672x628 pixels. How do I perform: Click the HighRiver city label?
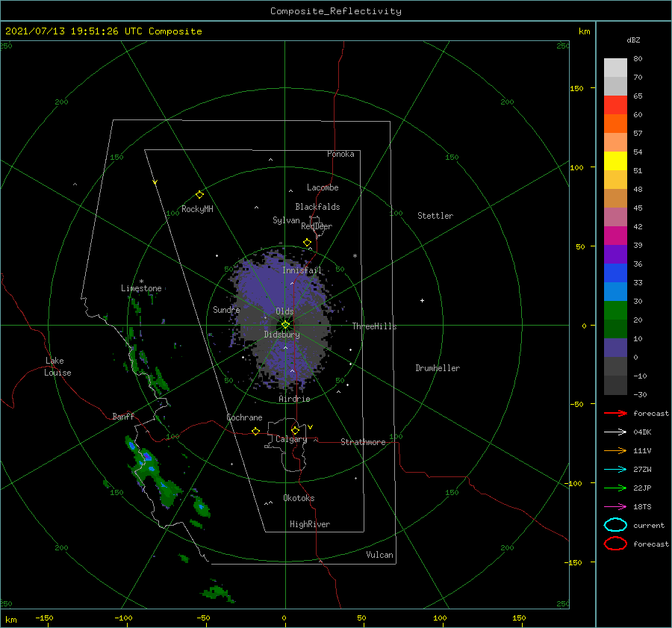point(310,524)
